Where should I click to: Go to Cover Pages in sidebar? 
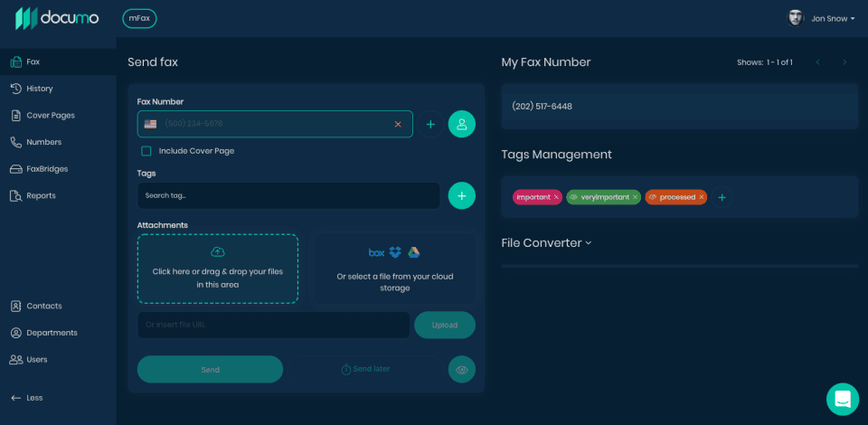tap(51, 115)
